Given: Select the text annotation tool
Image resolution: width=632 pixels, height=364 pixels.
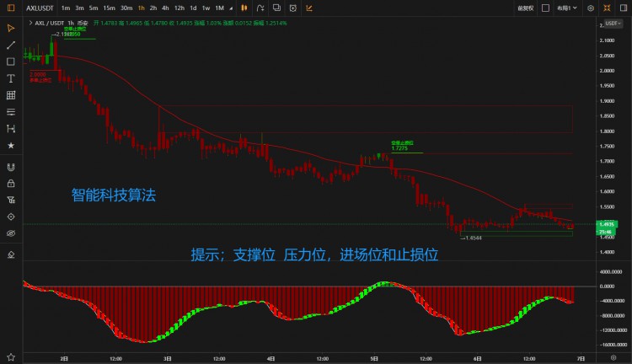Looking at the screenshot, I should click(x=11, y=78).
